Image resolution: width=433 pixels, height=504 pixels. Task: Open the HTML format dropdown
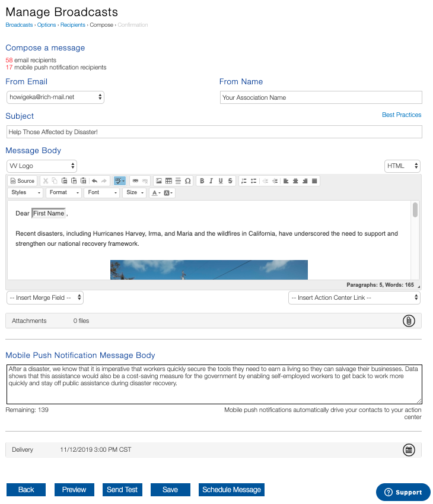click(402, 166)
